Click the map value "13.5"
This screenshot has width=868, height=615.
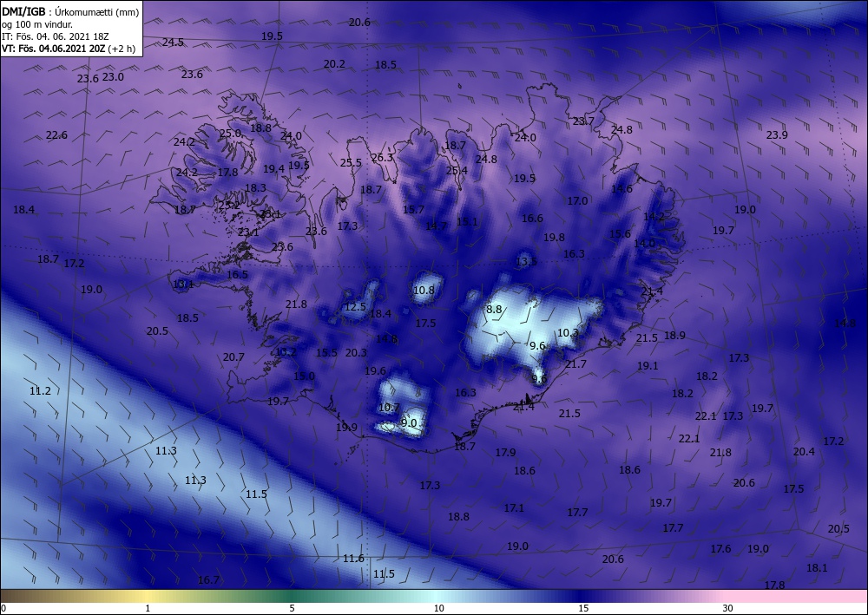click(x=527, y=262)
